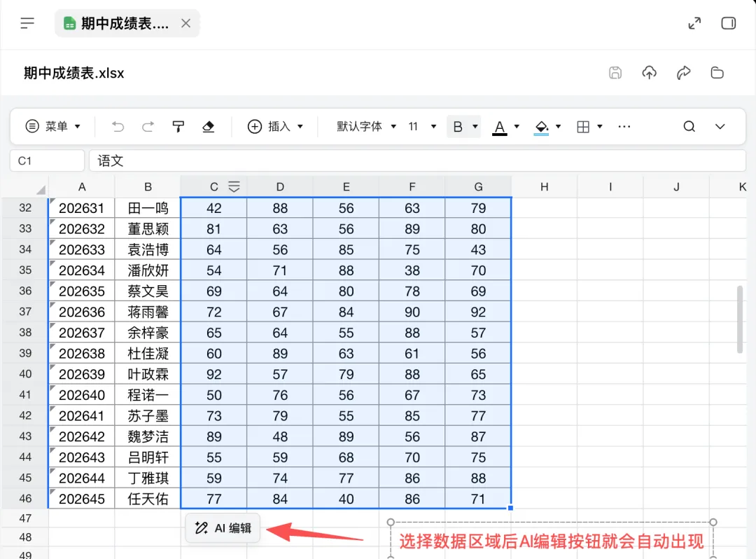
Task: Click name cell 叶政霖
Action: coord(148,374)
